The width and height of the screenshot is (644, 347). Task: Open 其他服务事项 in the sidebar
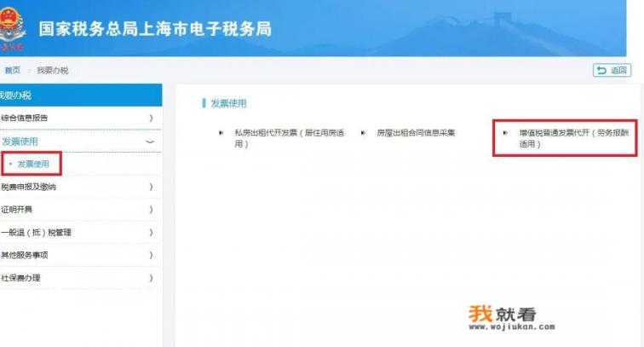tap(25, 255)
